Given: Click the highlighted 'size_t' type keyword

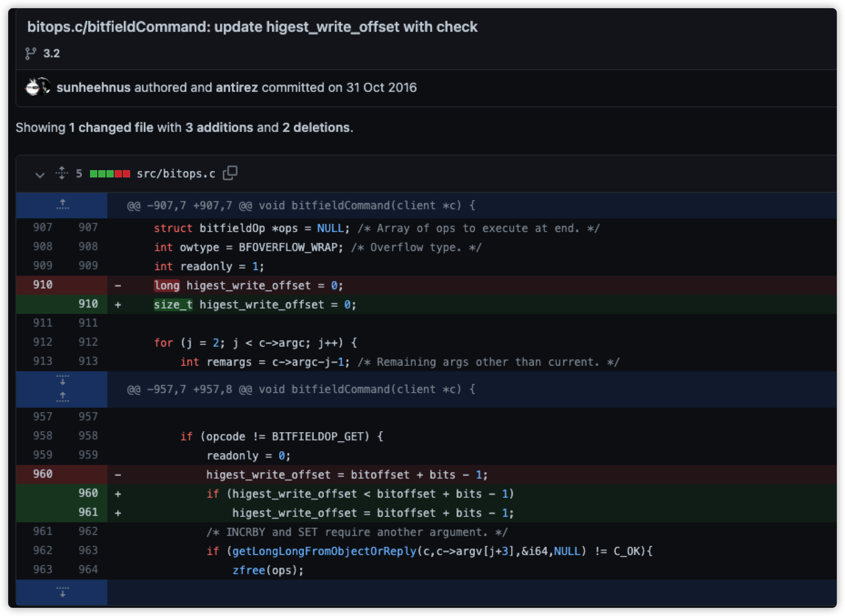Looking at the screenshot, I should (x=173, y=304).
